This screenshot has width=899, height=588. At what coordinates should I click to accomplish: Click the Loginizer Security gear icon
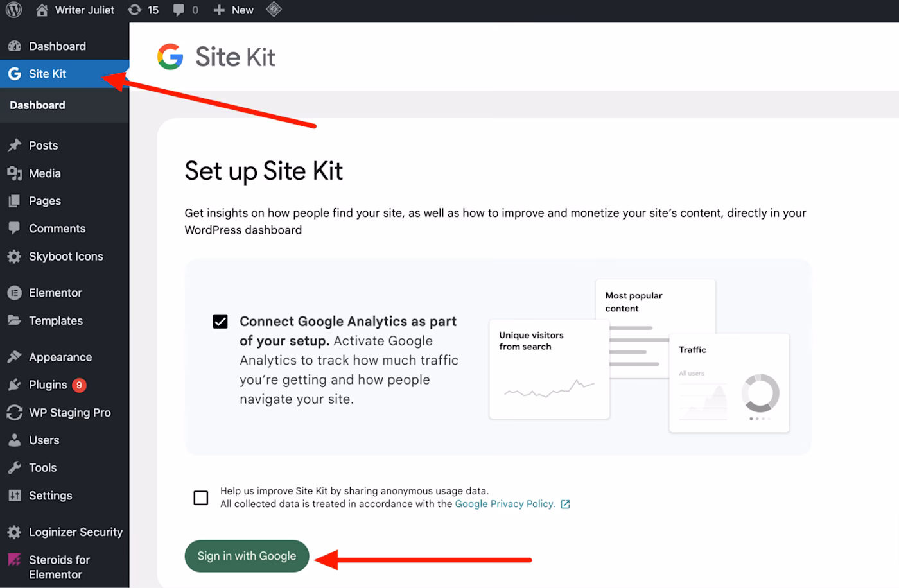[14, 532]
